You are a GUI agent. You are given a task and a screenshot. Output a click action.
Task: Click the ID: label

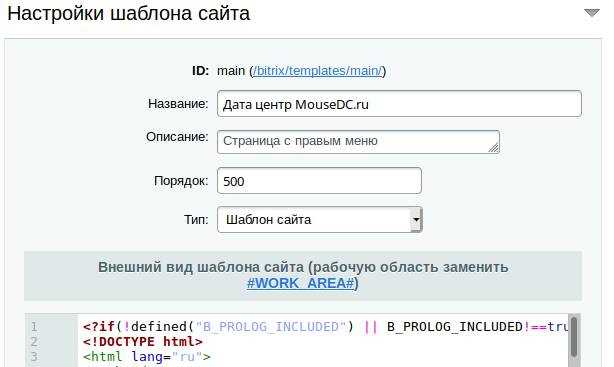pos(200,71)
